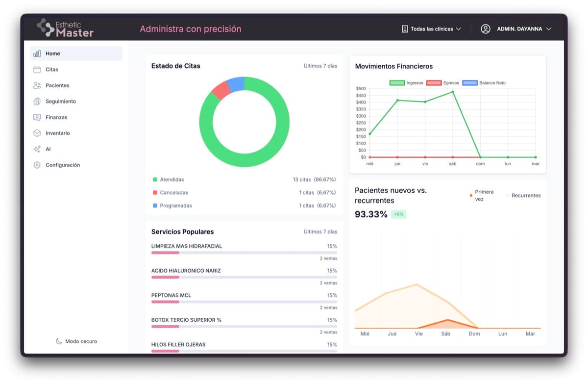Click the blue Programadas donut segment
588x384 pixels.
[236, 84]
